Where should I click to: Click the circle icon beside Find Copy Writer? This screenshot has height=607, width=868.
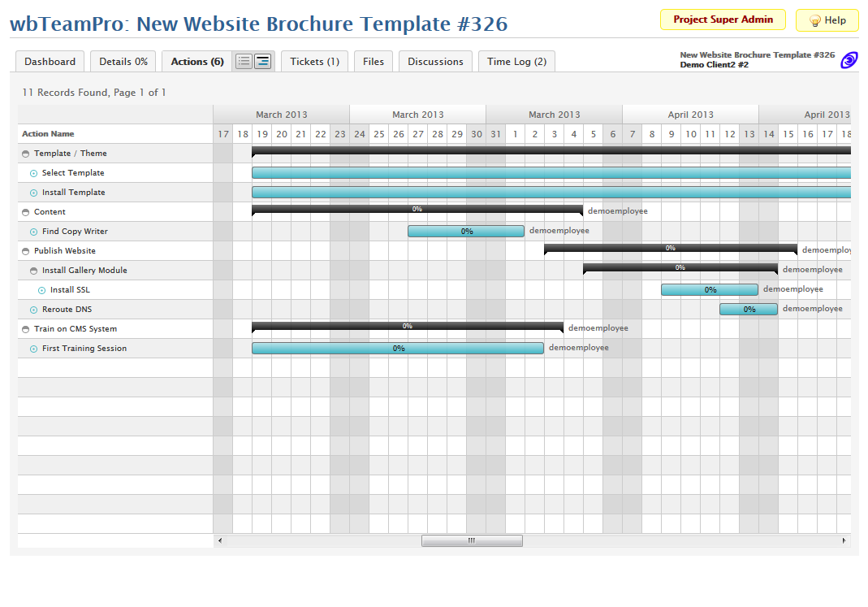point(34,232)
